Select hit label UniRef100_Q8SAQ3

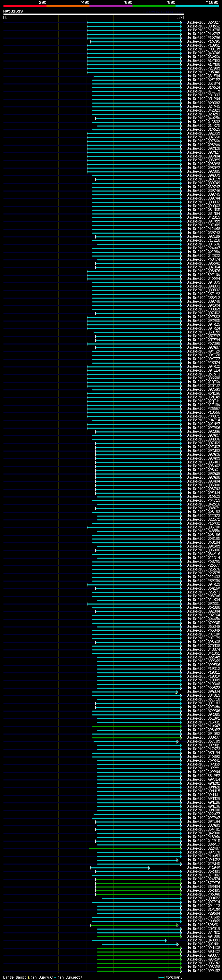pos(203,825)
